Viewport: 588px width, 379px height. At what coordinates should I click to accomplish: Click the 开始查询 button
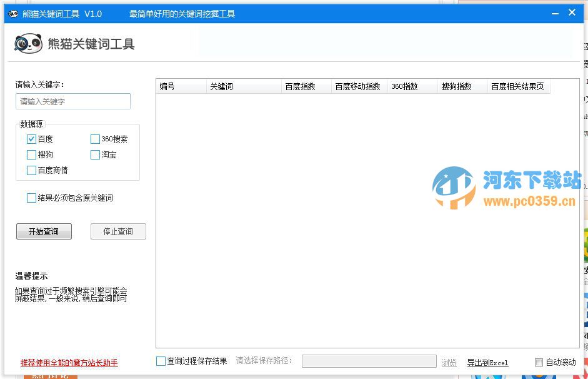(44, 231)
